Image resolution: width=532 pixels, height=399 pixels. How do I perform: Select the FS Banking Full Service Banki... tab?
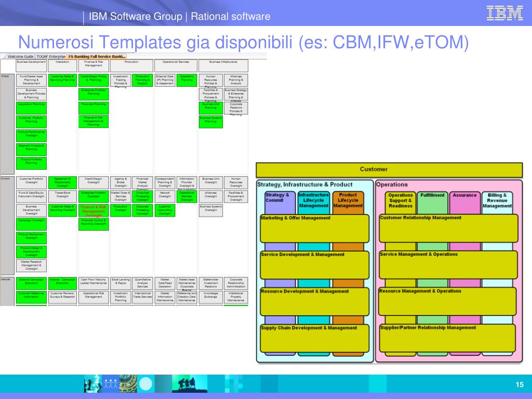click(97, 57)
